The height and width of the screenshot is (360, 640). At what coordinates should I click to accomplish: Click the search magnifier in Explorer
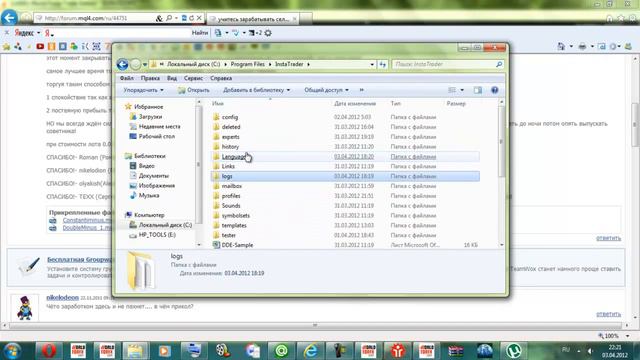pyautogui.click(x=499, y=64)
